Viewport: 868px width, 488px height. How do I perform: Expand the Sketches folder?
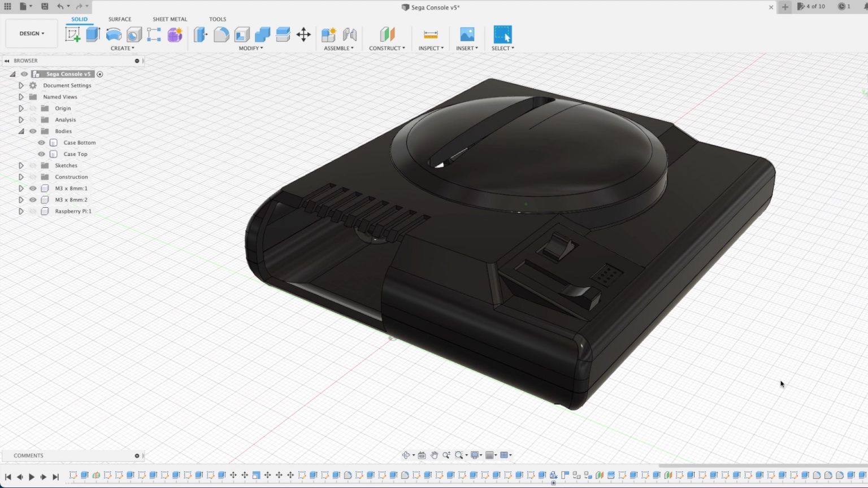[21, 165]
